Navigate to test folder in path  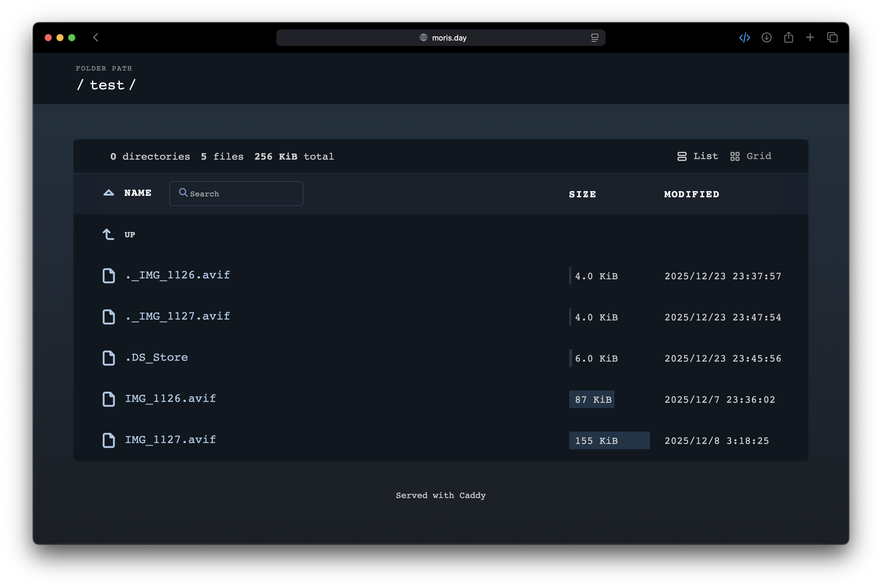pyautogui.click(x=107, y=85)
